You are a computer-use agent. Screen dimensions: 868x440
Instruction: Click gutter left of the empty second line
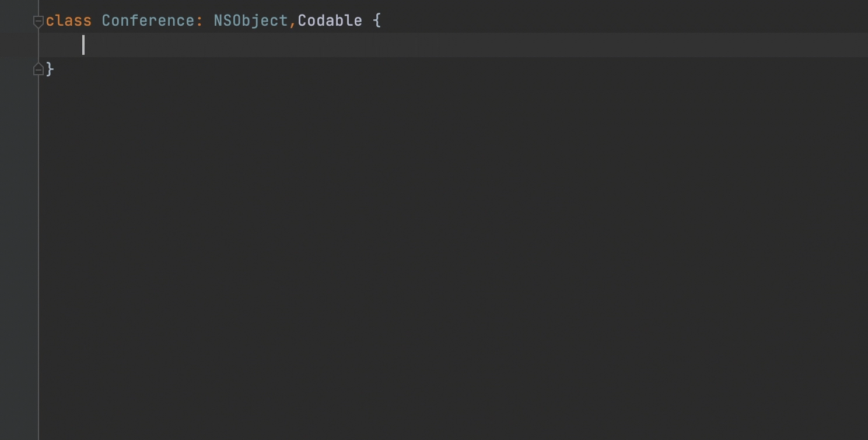(x=16, y=45)
